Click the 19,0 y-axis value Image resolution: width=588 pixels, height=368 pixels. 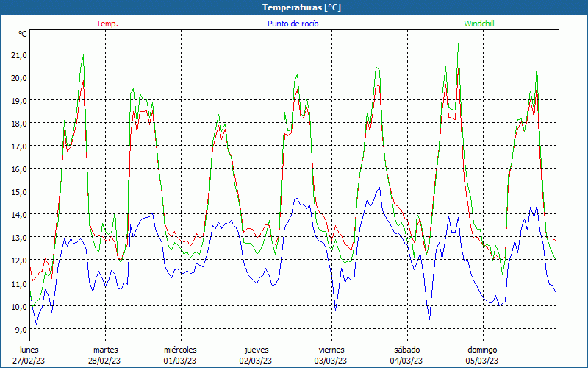19,101
